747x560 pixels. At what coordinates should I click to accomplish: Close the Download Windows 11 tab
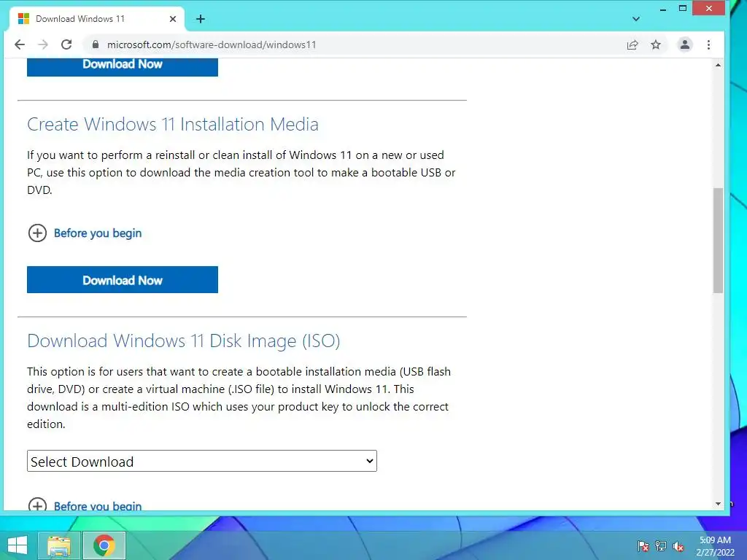tap(173, 19)
